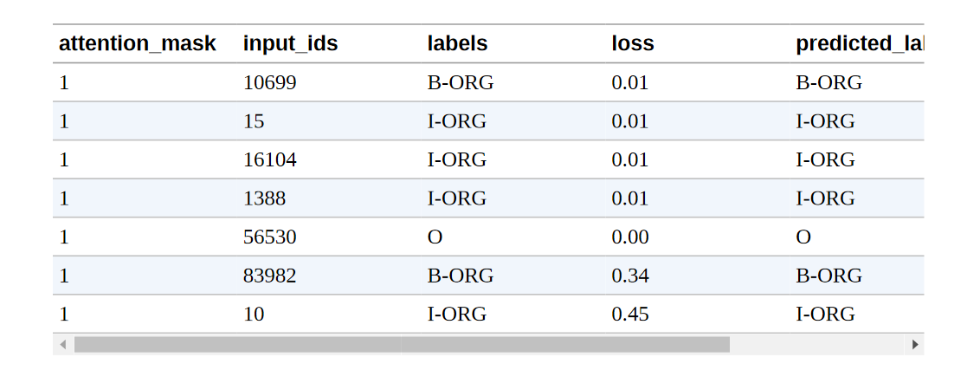The width and height of the screenshot is (980, 370).
Task: Click the right scroll arrow of horizontal scrollbar
Action: (x=914, y=344)
